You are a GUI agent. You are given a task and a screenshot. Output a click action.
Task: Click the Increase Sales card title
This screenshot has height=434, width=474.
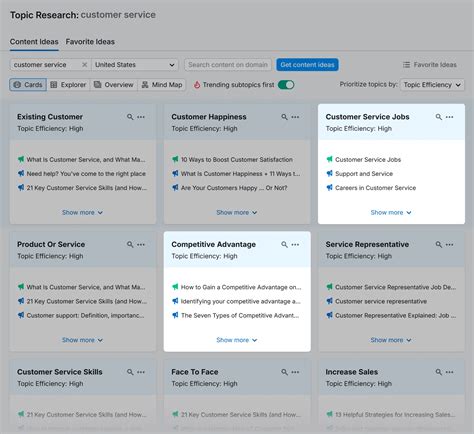coord(352,372)
